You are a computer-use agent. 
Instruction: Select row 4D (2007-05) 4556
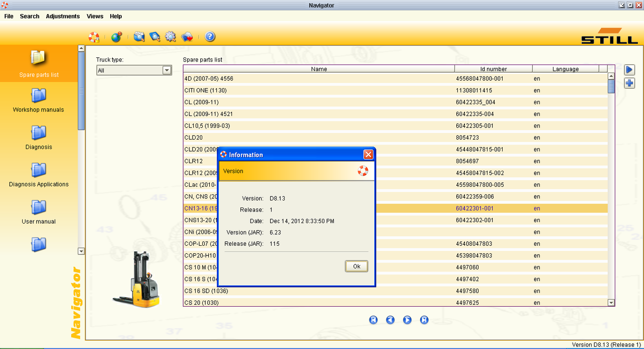(395, 79)
